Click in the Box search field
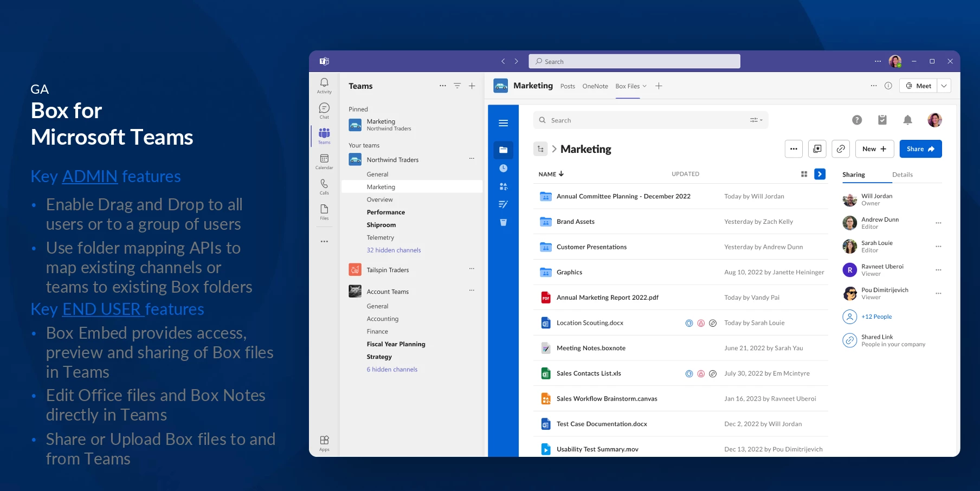Screen dimensions: 980x491 [x=650, y=120]
